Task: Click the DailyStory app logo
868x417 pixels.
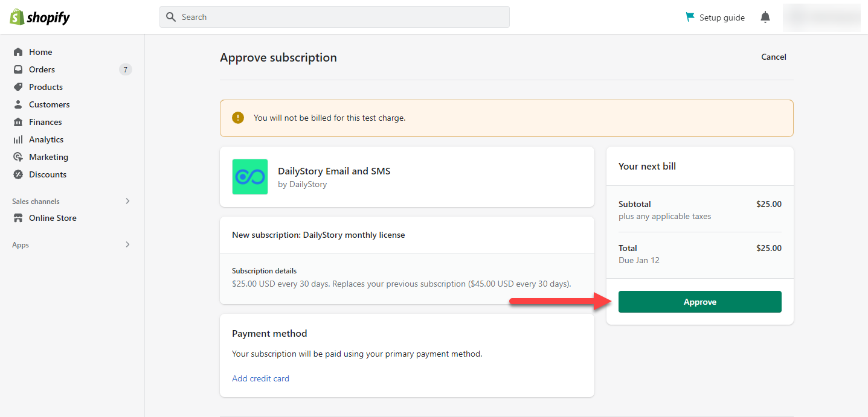Action: pos(250,177)
